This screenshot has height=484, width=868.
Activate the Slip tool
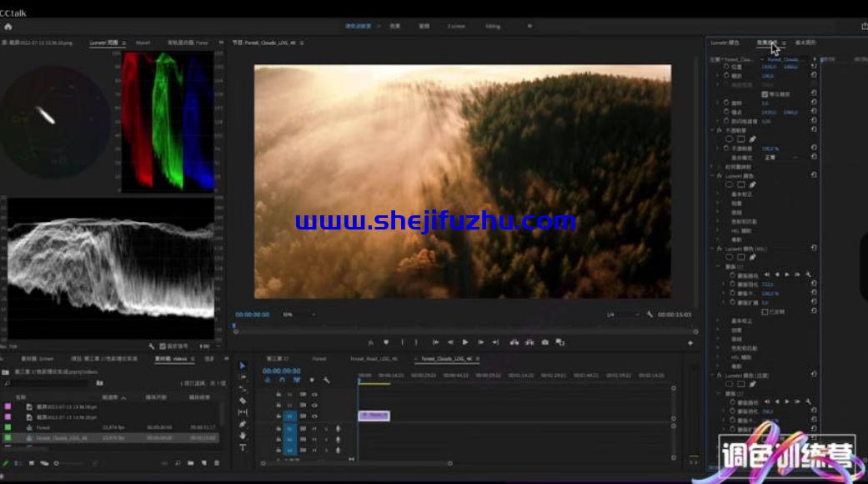click(243, 412)
